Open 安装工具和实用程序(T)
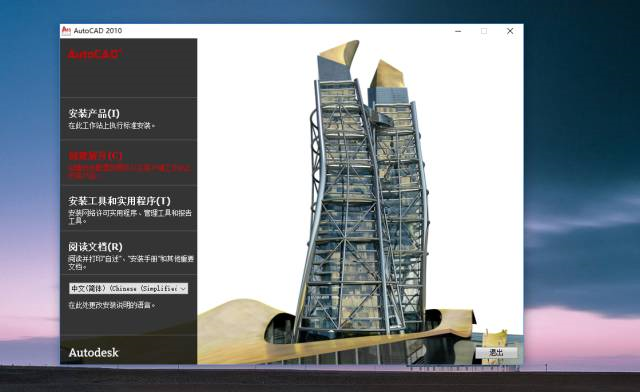This screenshot has width=640, height=392. point(119,201)
